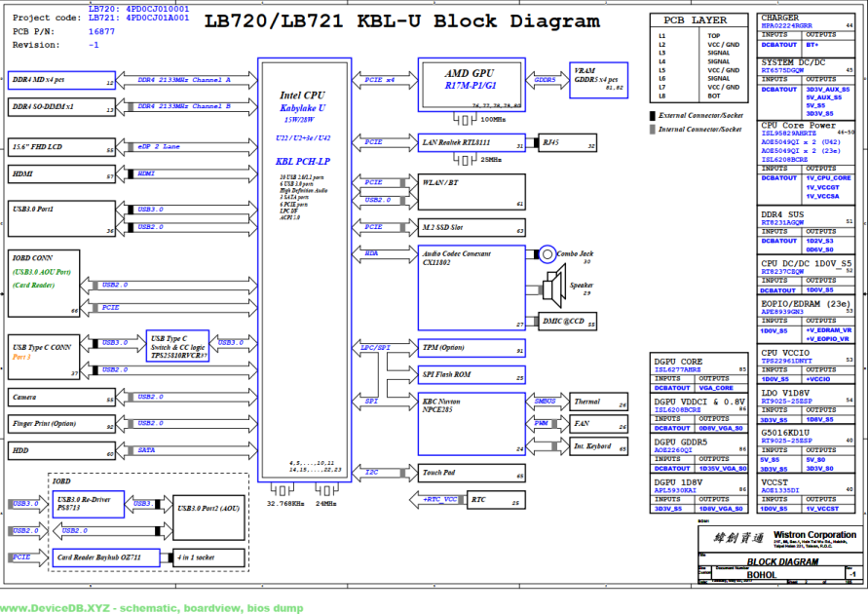Click the DDR4 2133MHz Channel A bus label
868x614 pixels.
click(184, 80)
